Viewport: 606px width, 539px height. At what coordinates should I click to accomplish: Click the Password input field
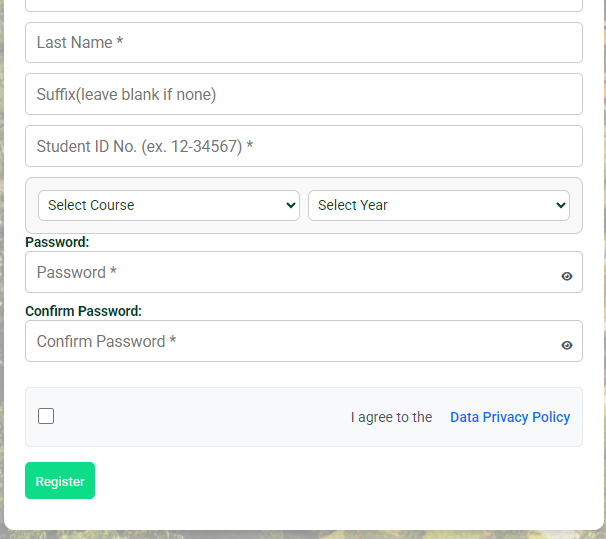pos(304,272)
